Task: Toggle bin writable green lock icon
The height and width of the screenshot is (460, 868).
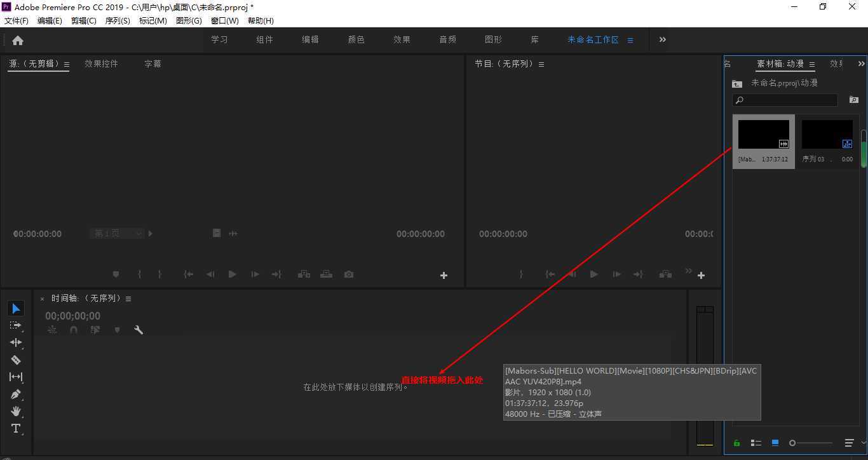Action: click(x=737, y=443)
